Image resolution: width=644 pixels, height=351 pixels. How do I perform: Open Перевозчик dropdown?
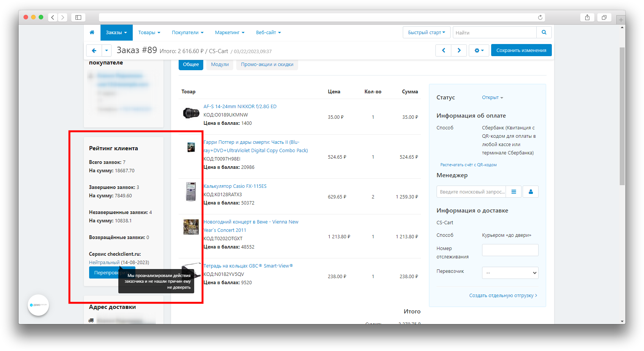510,273
